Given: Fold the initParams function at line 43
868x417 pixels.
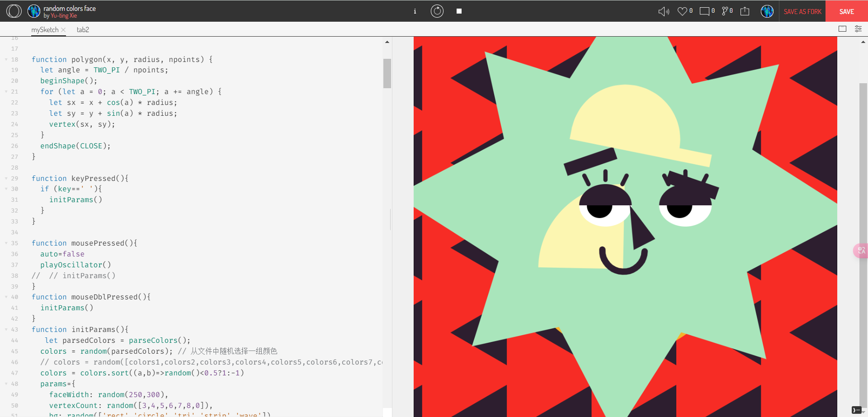Looking at the screenshot, I should (6, 329).
